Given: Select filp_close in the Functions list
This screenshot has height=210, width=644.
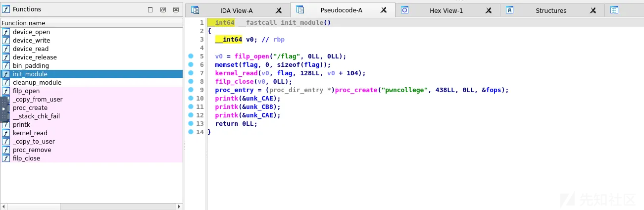Looking at the screenshot, I should 92,158.
